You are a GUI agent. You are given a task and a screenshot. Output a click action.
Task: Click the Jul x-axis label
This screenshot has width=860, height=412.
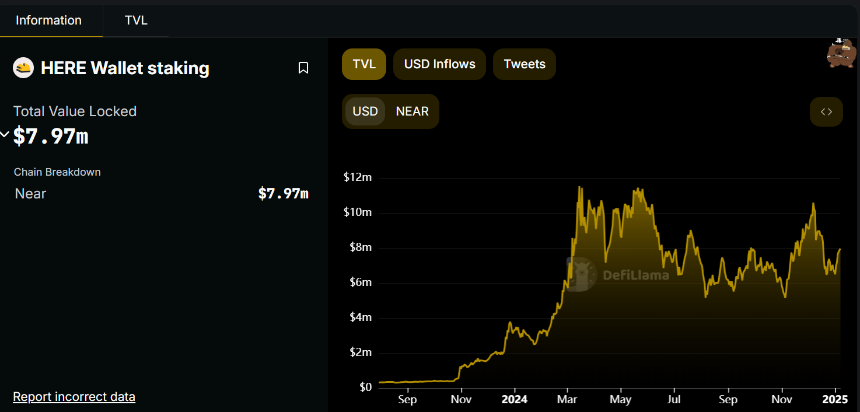[x=674, y=399]
